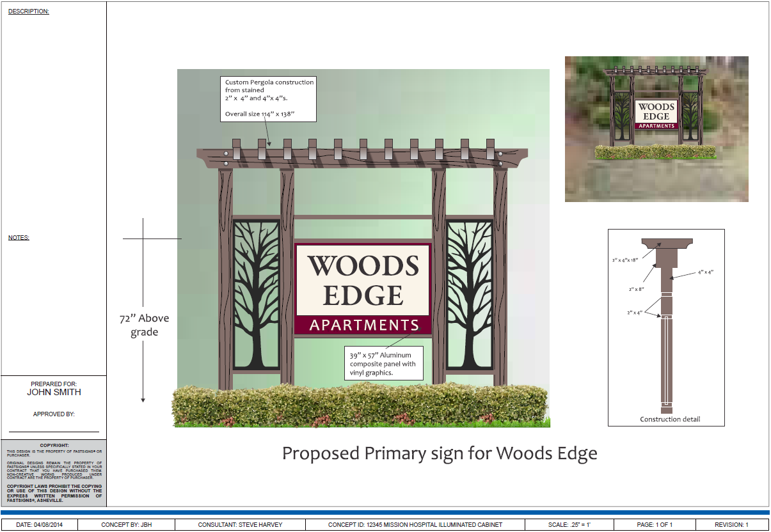This screenshot has height=532, width=771.
Task: Click the Custom Pergola construction callout box
Action: coord(269,98)
